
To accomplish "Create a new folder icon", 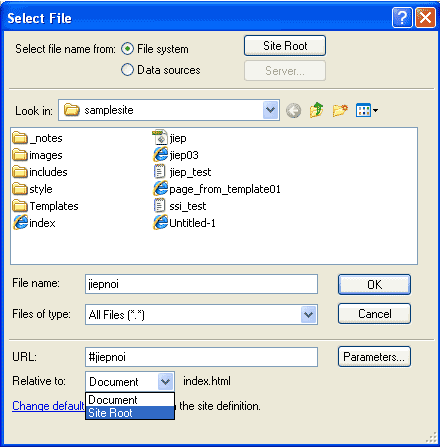I will (340, 110).
